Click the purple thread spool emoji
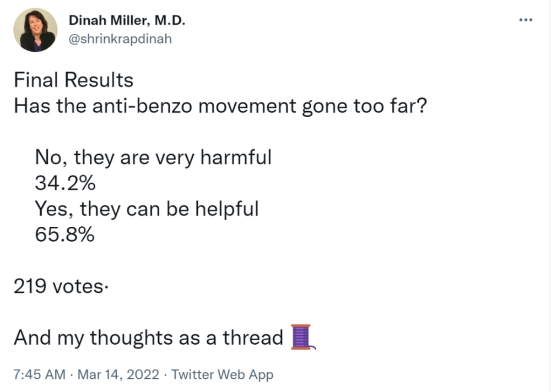This screenshot has width=551, height=392. (303, 337)
